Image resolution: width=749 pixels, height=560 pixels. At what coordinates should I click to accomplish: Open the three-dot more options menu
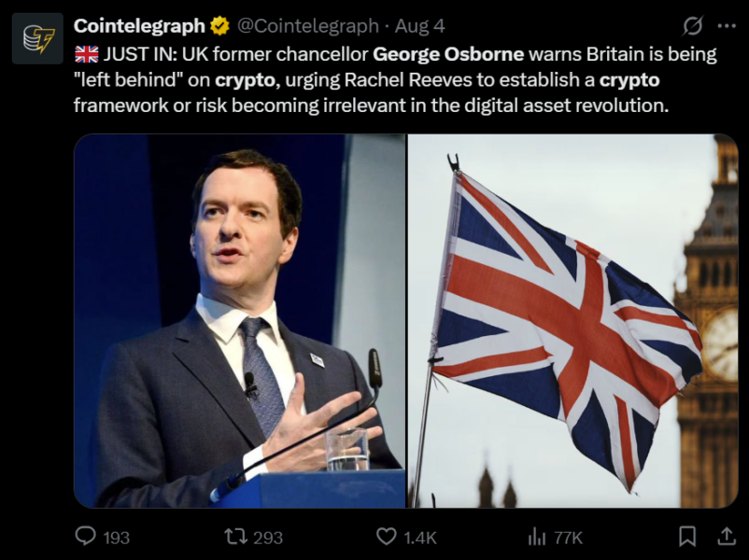click(x=726, y=25)
